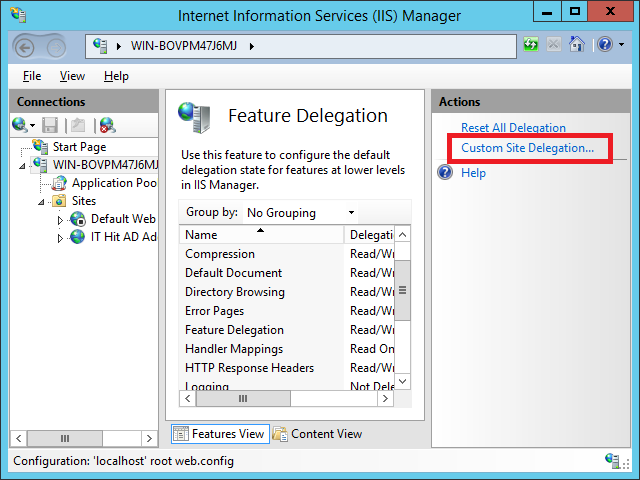Click Custom Site Delegation link
This screenshot has width=640, height=480.
point(527,148)
